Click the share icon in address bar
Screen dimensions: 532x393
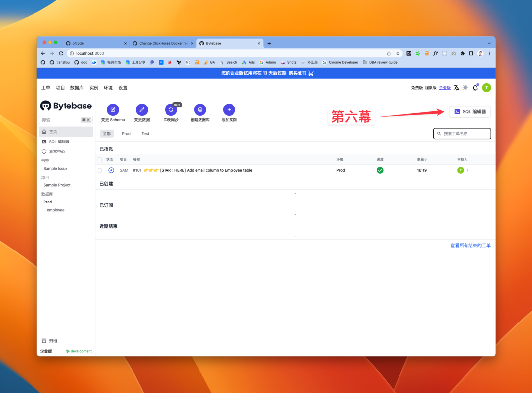click(x=389, y=53)
